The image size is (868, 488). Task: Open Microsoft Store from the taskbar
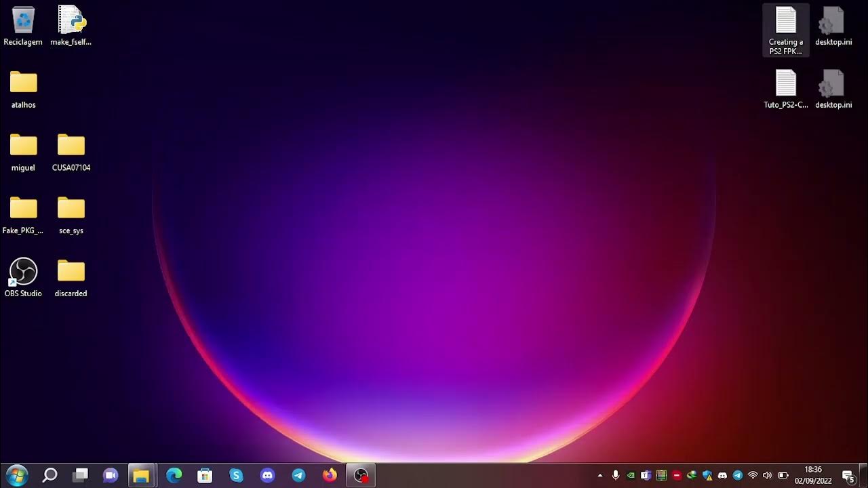click(x=205, y=476)
